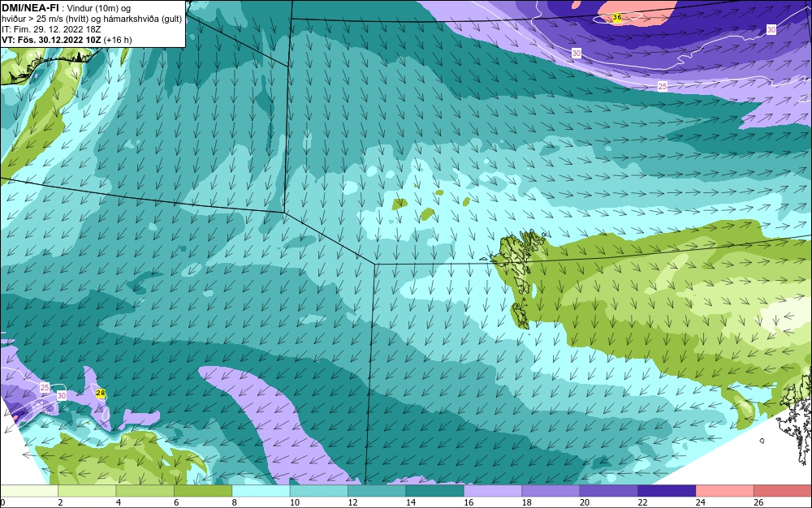Select the legend scale number 20
The image size is (812, 508).
585,502
